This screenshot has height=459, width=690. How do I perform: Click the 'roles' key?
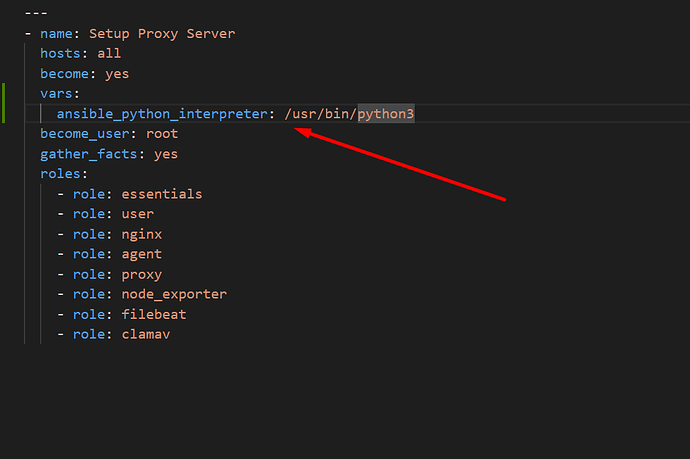(x=60, y=174)
